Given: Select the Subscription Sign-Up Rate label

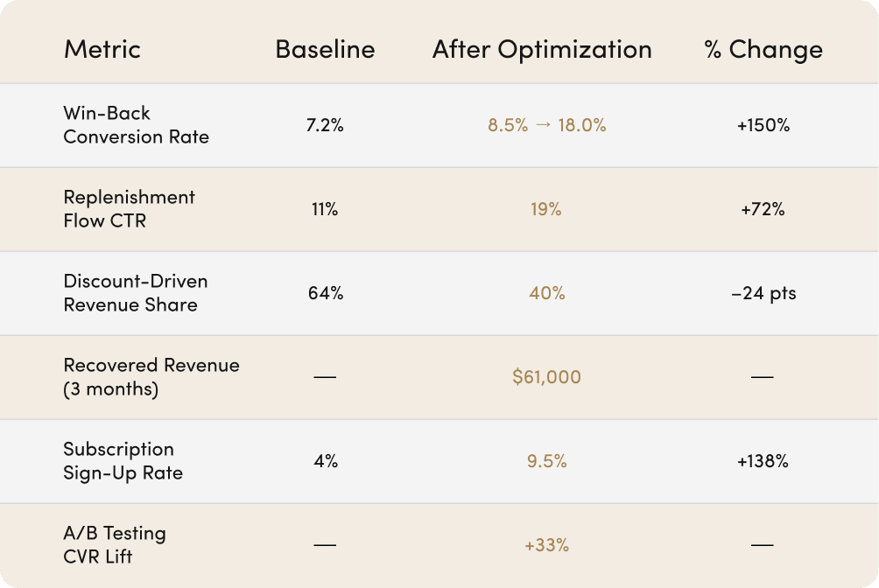Looking at the screenshot, I should [123, 461].
